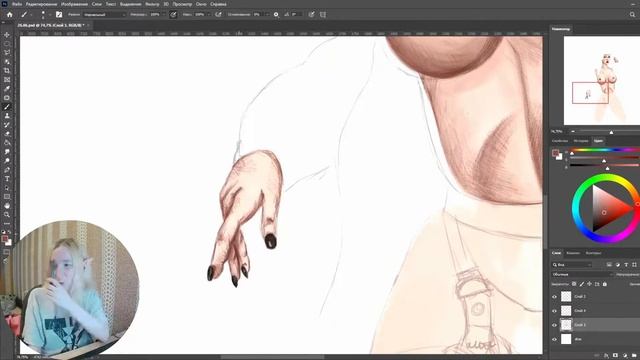
Task: Click foreground color swatch in toolbox
Action: (4, 239)
